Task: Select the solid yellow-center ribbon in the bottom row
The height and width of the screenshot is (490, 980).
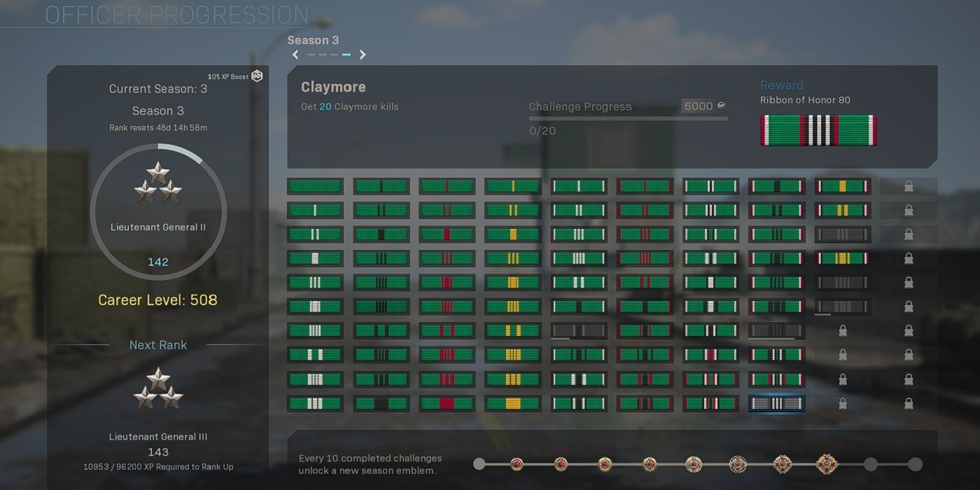Action: click(x=512, y=404)
